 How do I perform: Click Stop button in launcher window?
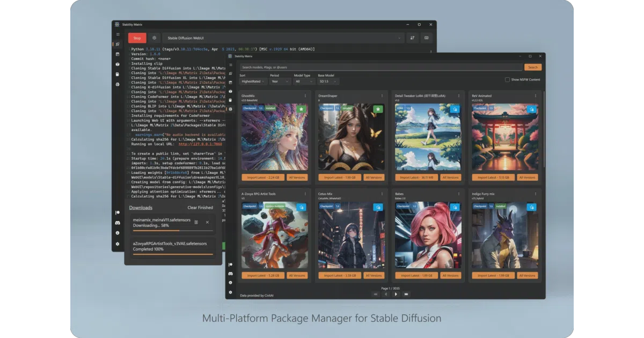pos(137,38)
